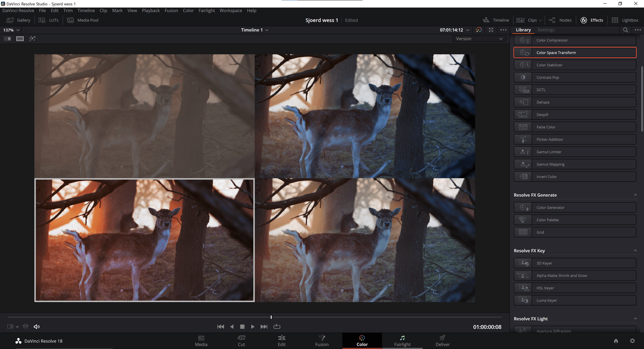
Task: Switch to the Fairlight page
Action: pyautogui.click(x=402, y=341)
